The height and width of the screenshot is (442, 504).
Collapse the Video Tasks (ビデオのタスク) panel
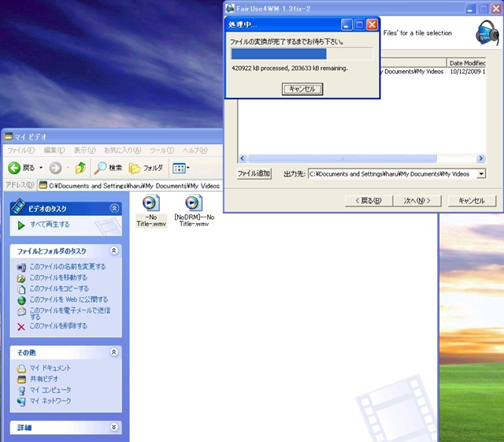(x=114, y=208)
